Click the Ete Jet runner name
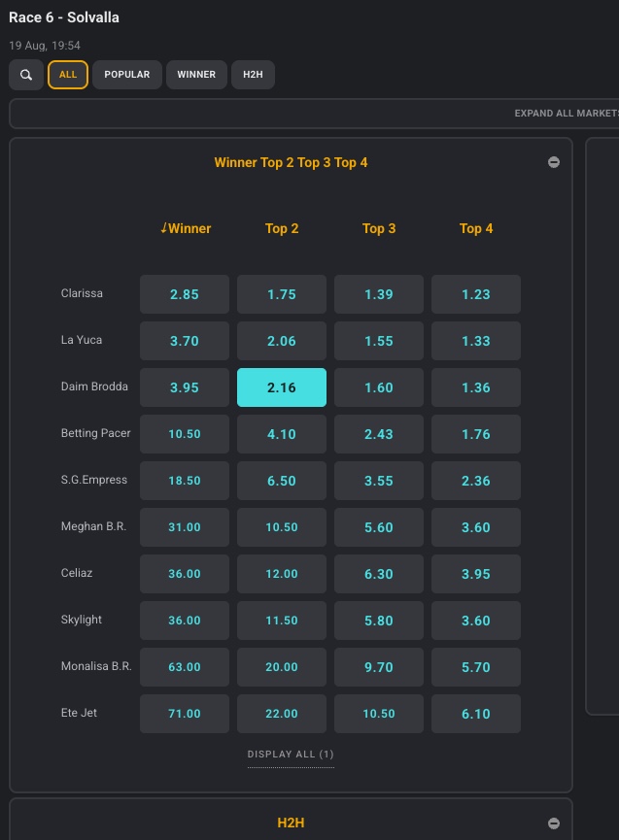The image size is (619, 840). click(x=79, y=713)
